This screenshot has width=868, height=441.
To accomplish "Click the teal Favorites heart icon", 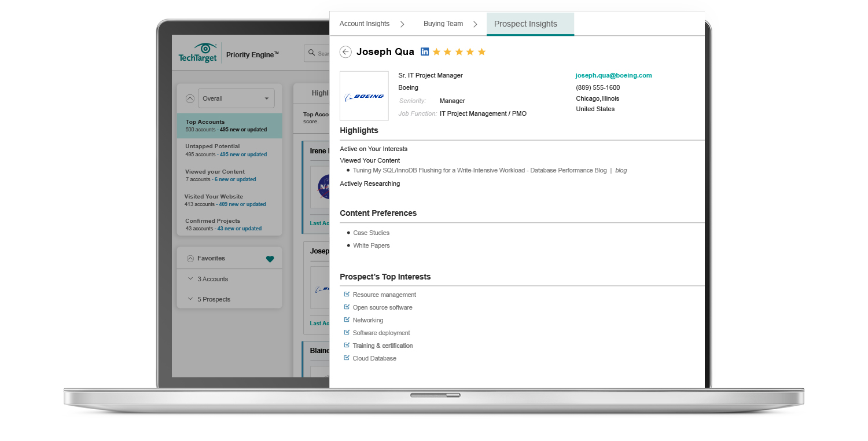I will click(x=270, y=259).
